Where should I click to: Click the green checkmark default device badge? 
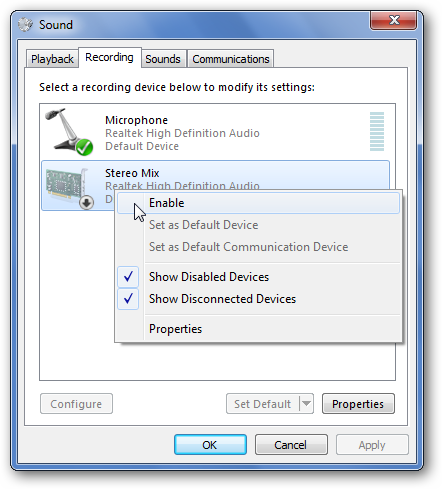84,147
